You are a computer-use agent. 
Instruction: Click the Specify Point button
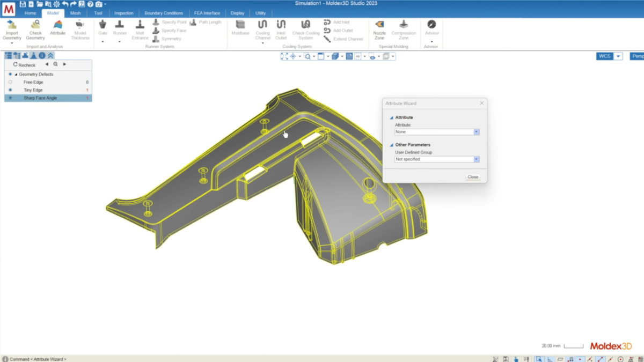170,23
